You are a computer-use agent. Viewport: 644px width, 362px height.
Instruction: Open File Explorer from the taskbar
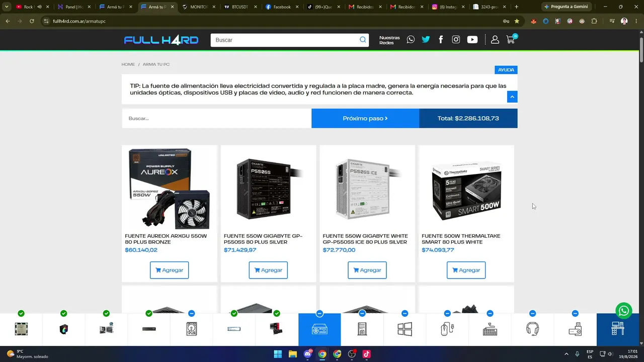tap(292, 354)
